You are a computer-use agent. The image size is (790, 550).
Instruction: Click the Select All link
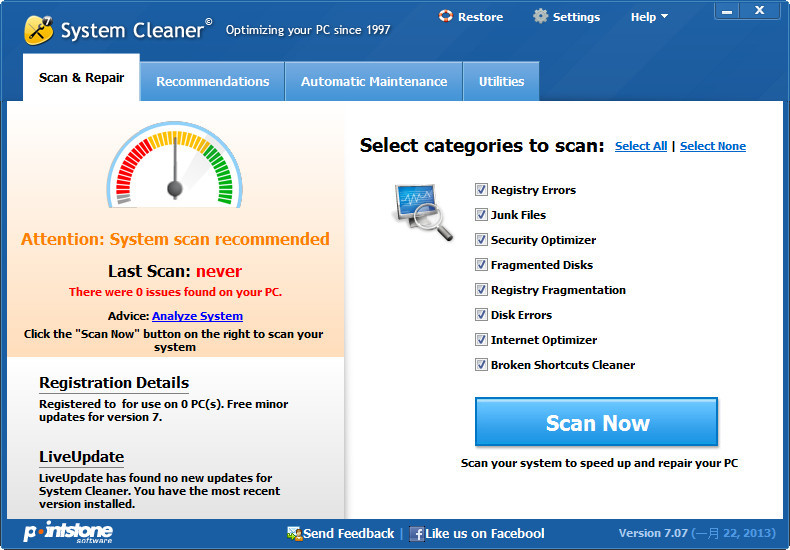641,146
